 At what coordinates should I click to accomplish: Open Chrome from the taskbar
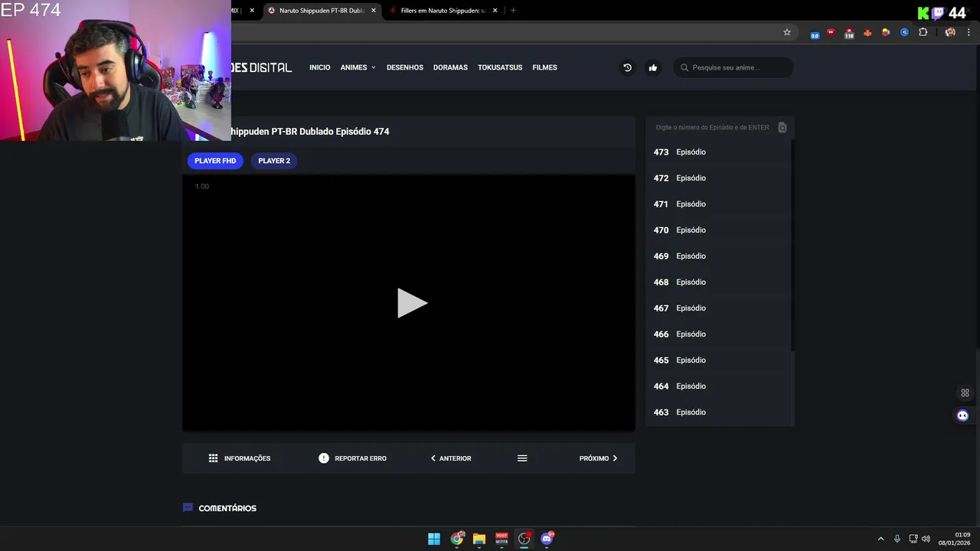click(x=457, y=539)
